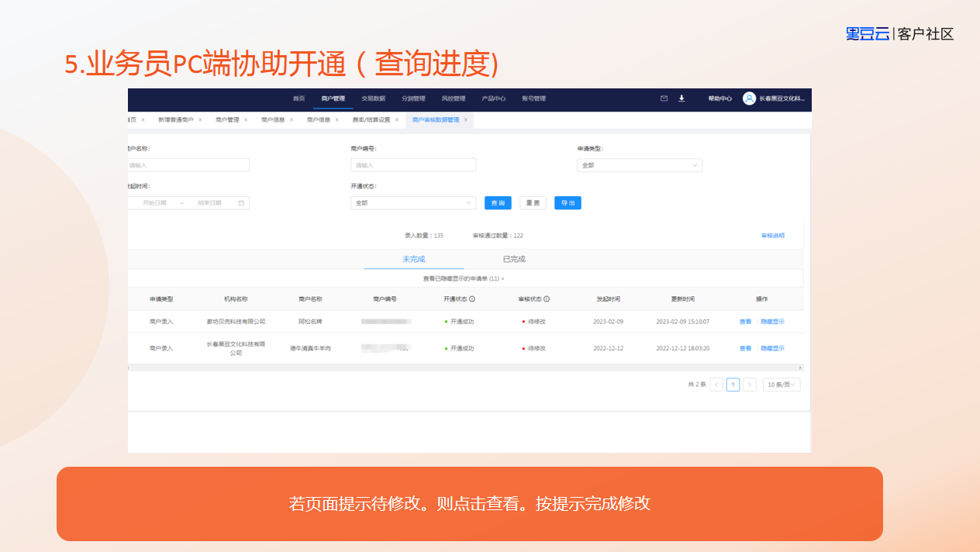980x552 pixels.
Task: Click the 商户编号 input field
Action: [x=413, y=165]
